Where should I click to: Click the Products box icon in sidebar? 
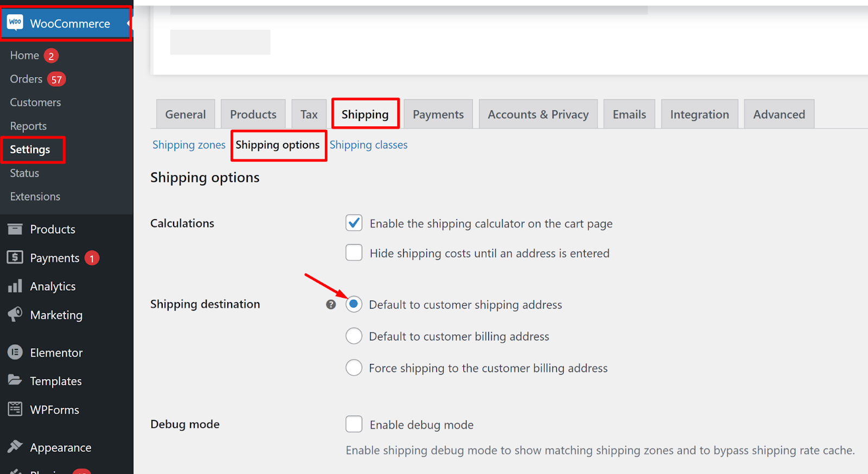(15, 229)
